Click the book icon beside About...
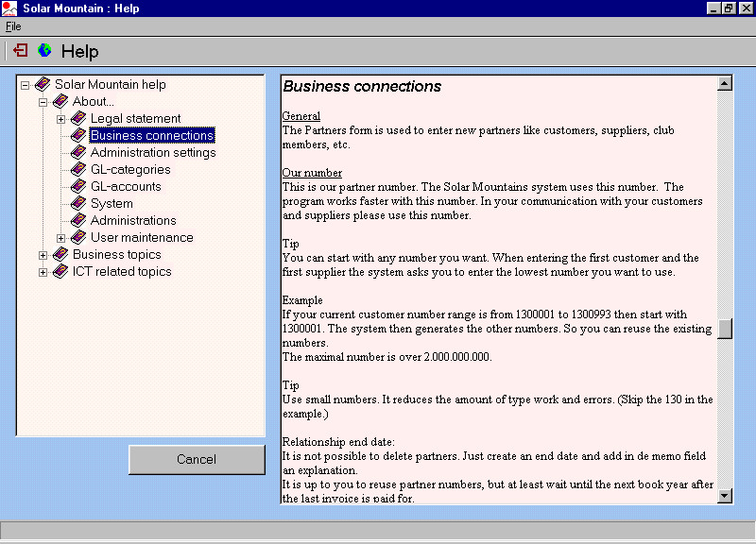This screenshot has width=756, height=544. coord(60,102)
